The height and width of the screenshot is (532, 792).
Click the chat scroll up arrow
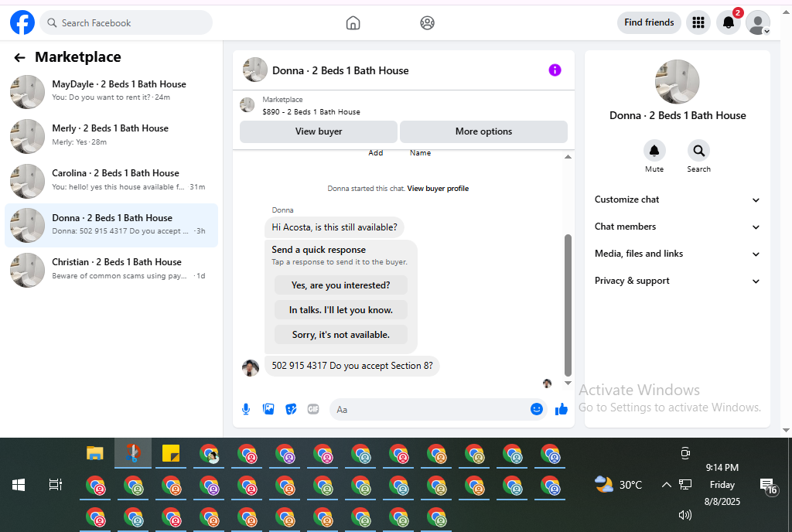[x=568, y=157]
